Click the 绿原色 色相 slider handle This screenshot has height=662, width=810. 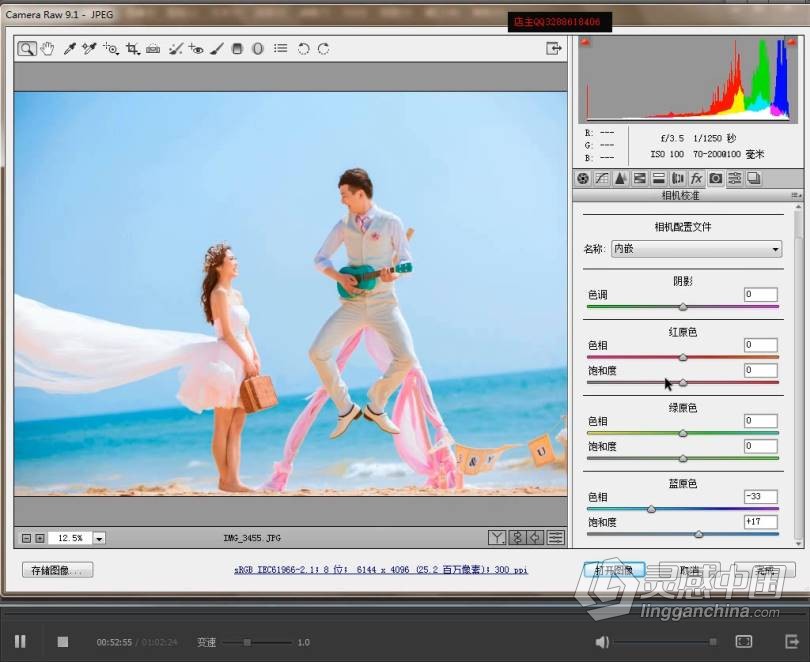click(683, 433)
